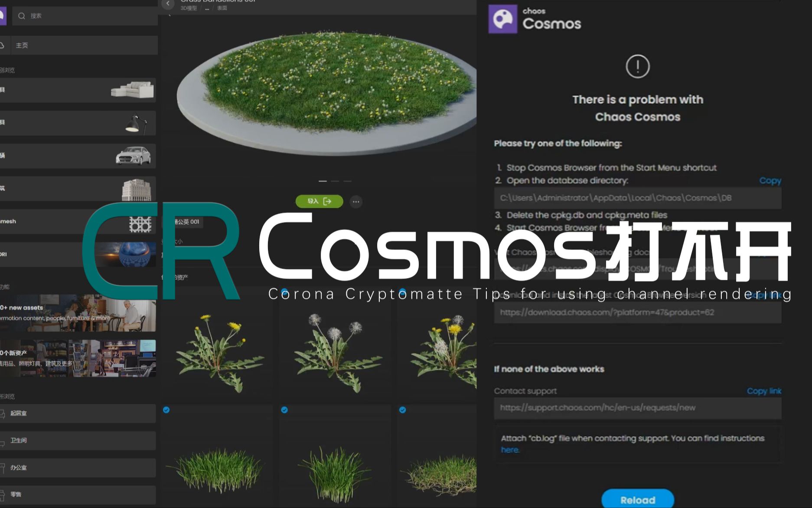Click 'Delete the cpkg.db and cpkg.meta files'

click(x=587, y=215)
